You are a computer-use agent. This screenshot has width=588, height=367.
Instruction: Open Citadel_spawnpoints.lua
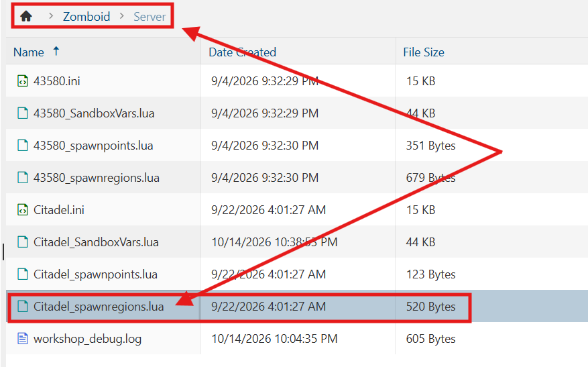click(95, 274)
